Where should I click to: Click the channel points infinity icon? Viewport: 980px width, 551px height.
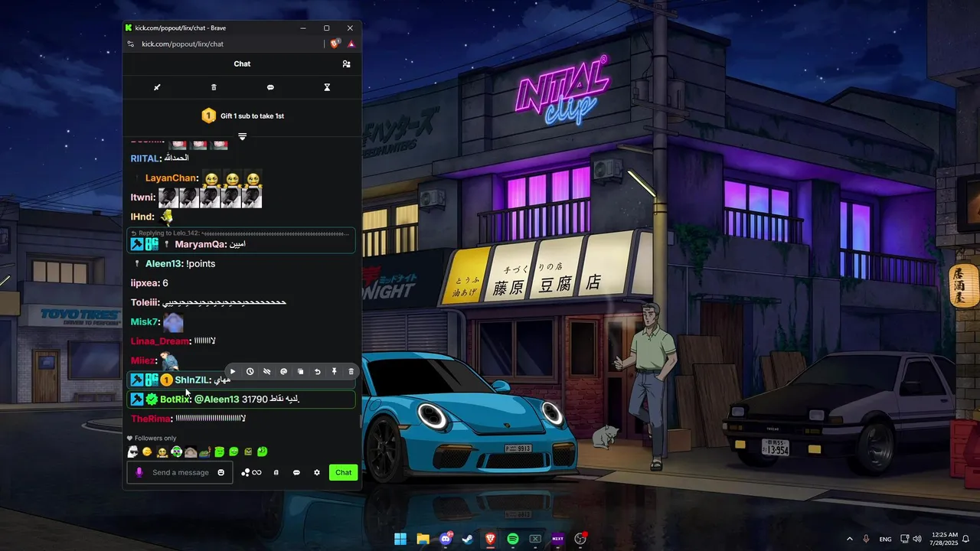pyautogui.click(x=251, y=473)
